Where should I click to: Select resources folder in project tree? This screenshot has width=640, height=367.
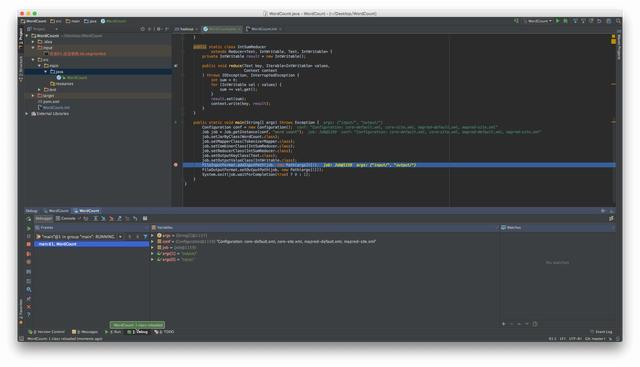coord(62,84)
